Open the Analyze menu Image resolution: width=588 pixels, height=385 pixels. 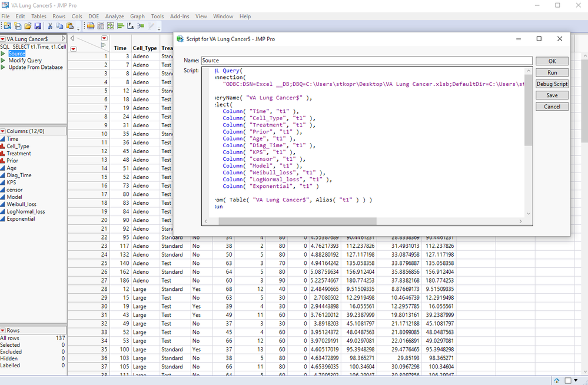[x=115, y=16]
